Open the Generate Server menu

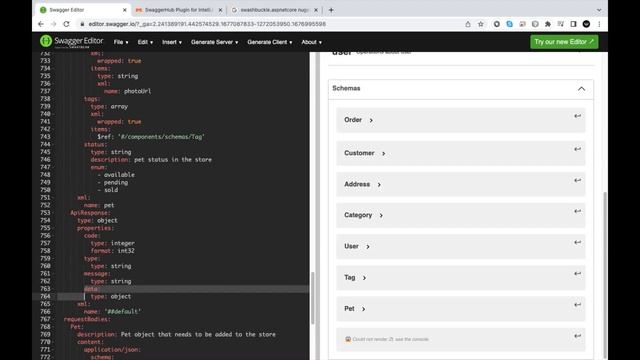point(214,42)
